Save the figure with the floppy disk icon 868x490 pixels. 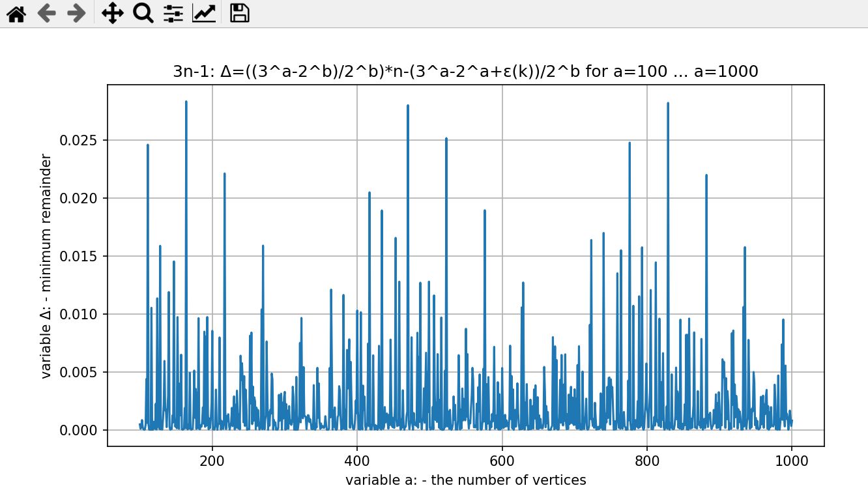tap(240, 14)
